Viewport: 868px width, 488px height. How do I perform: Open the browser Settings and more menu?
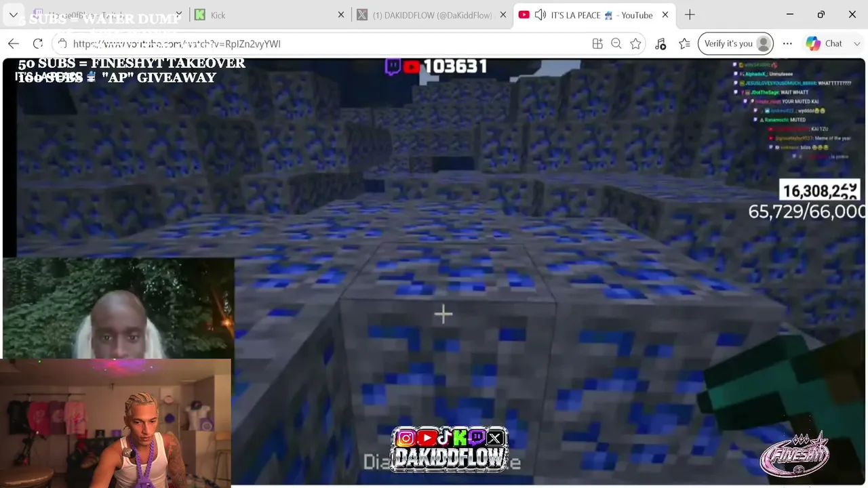pyautogui.click(x=787, y=43)
